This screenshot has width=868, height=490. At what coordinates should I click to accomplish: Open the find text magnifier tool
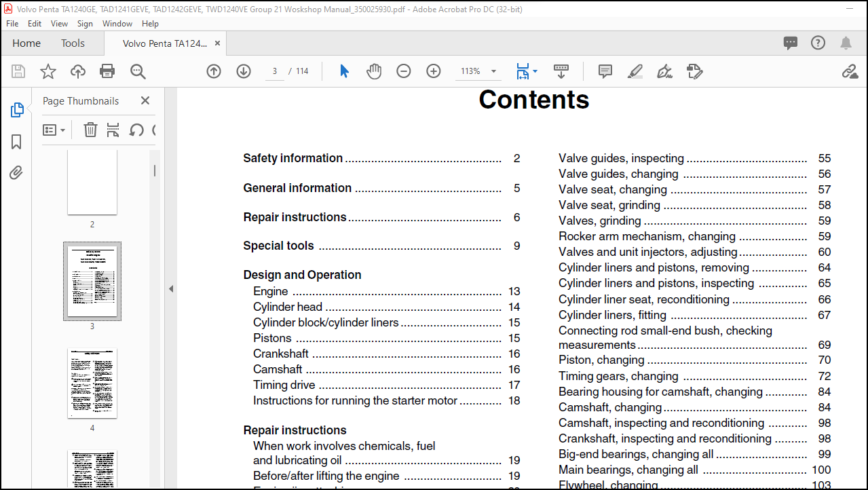tap(138, 71)
